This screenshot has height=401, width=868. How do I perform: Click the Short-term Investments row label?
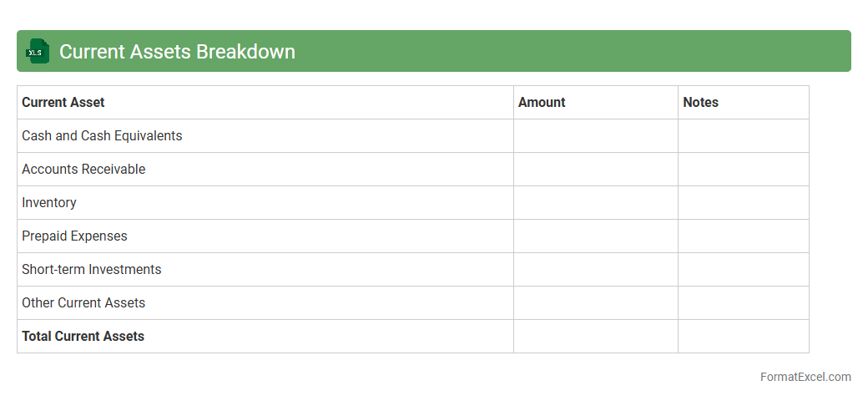pyautogui.click(x=92, y=269)
